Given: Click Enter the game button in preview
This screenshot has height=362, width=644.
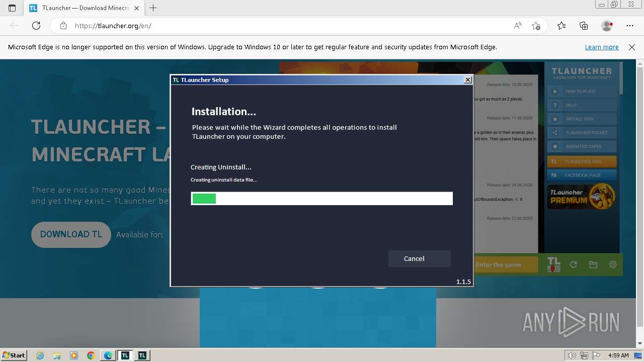Looking at the screenshot, I should tap(506, 265).
